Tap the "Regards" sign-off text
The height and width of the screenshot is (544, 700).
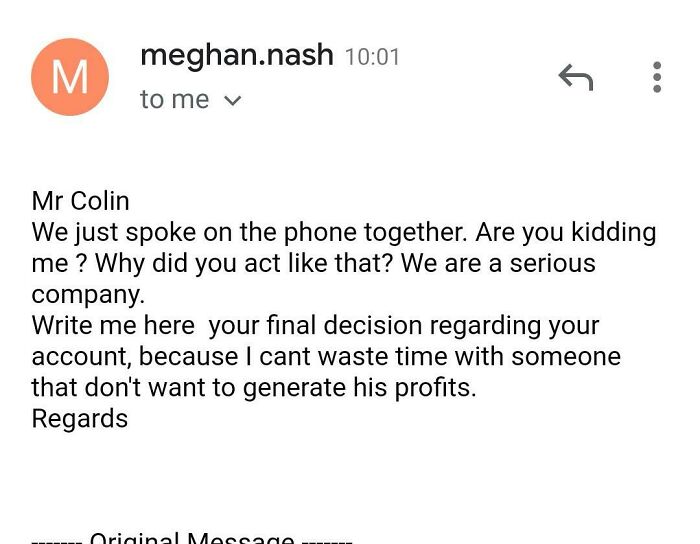pyautogui.click(x=80, y=418)
